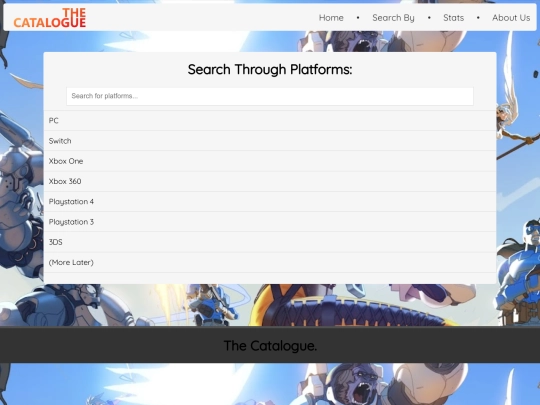Screen dimensions: 540x405
Task: Choose Xbox One from the list
Action: tap(270, 161)
